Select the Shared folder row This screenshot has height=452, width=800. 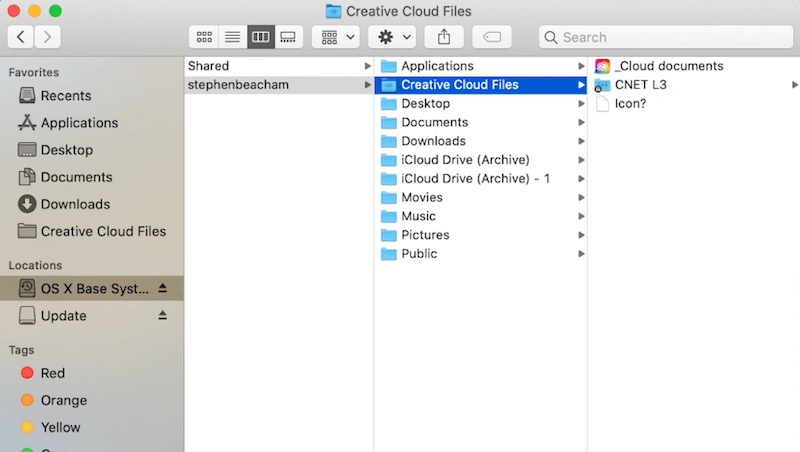point(279,66)
